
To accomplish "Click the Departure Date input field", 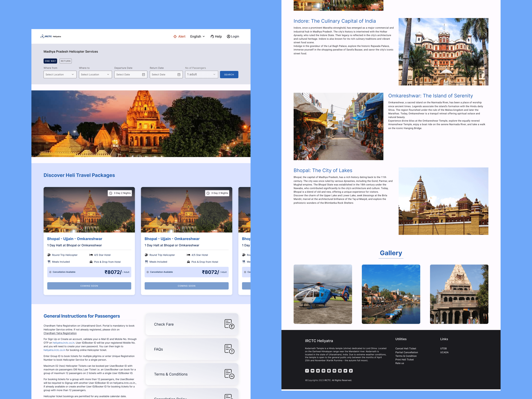I will tap(131, 74).
